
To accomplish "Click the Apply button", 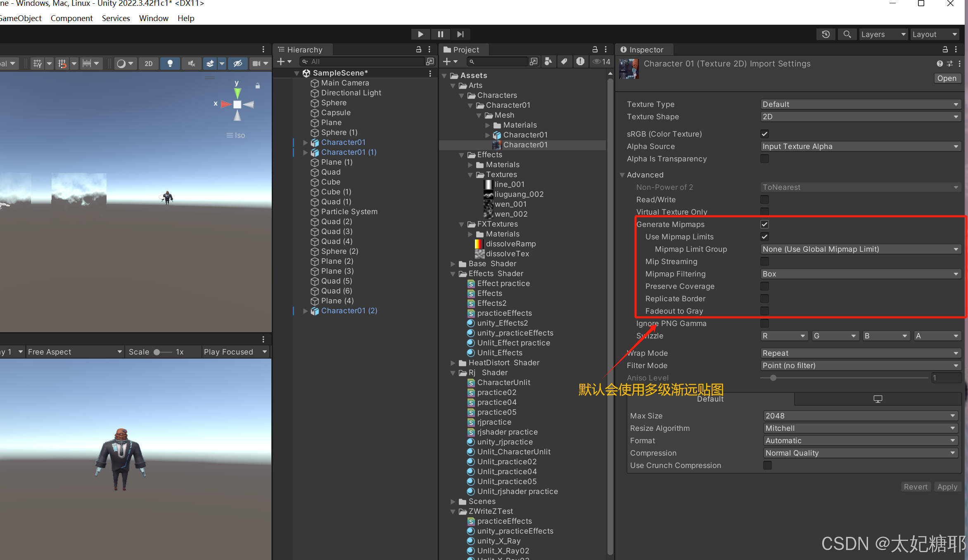I will 947,487.
